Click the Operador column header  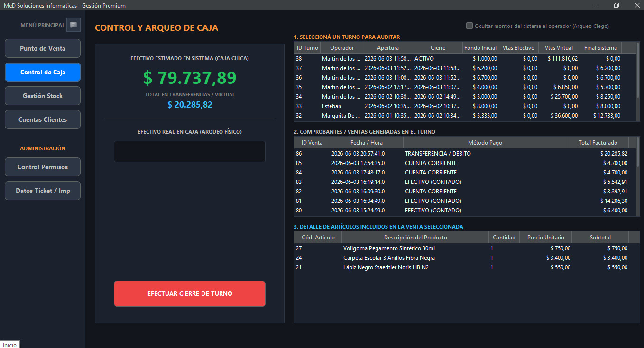tap(342, 48)
